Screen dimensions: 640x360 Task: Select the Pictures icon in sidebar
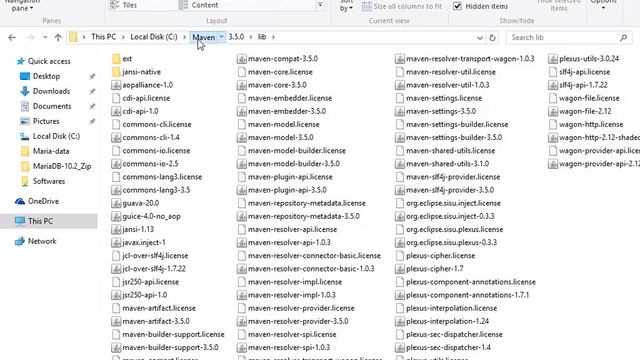pos(25,121)
